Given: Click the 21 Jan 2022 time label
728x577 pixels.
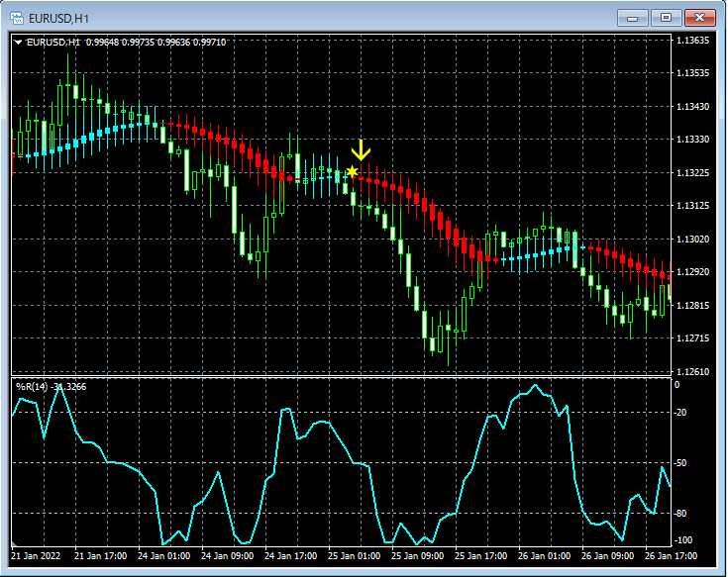Looking at the screenshot, I should [x=36, y=555].
